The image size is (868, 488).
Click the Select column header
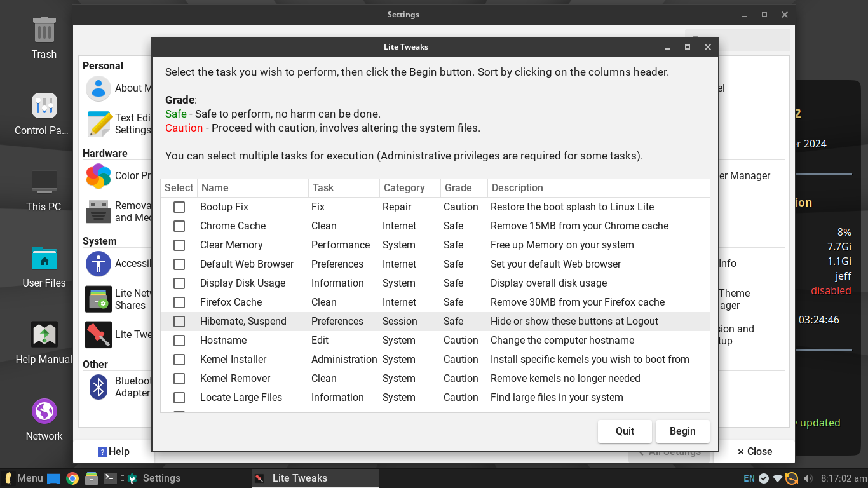click(179, 188)
